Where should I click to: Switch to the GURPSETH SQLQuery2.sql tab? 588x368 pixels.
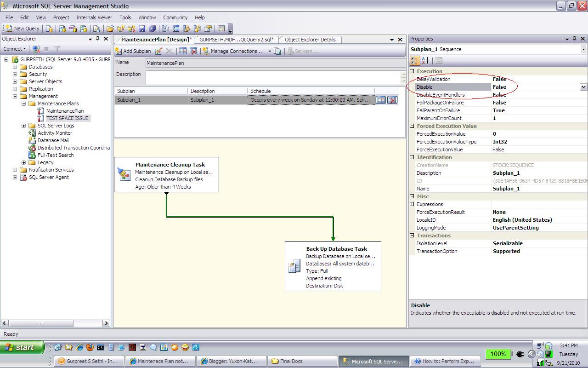236,40
